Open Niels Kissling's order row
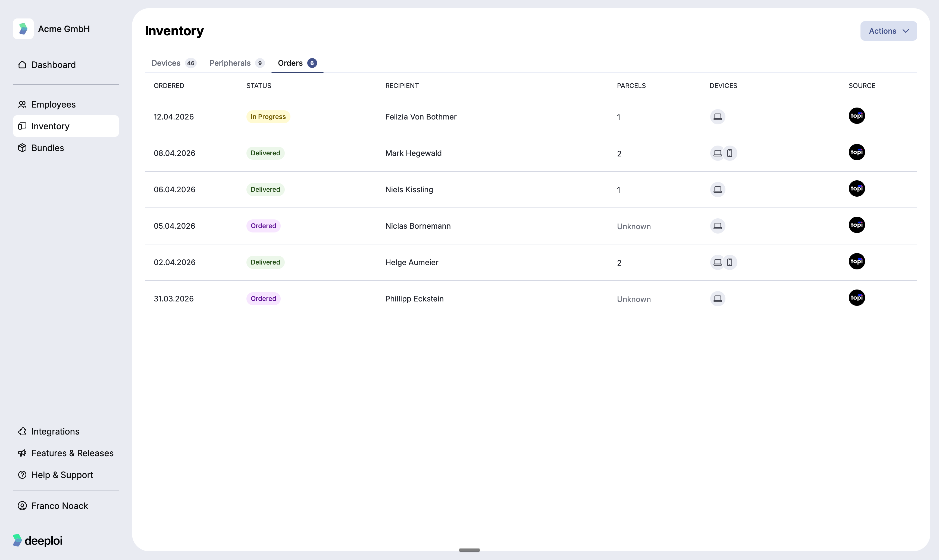This screenshot has height=560, width=939. [x=409, y=190]
